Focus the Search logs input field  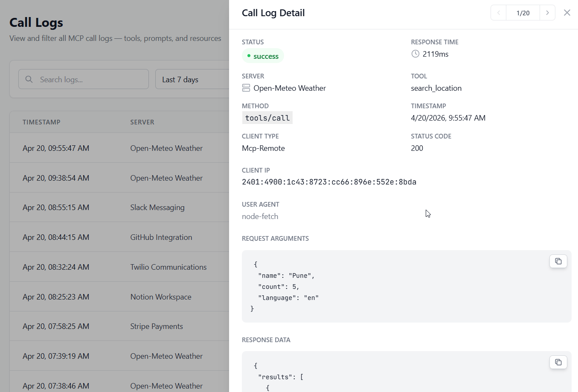(x=84, y=79)
